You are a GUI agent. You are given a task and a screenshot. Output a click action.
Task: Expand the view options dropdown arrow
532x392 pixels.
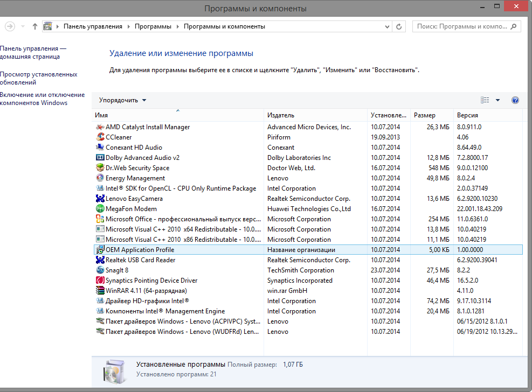click(x=498, y=100)
